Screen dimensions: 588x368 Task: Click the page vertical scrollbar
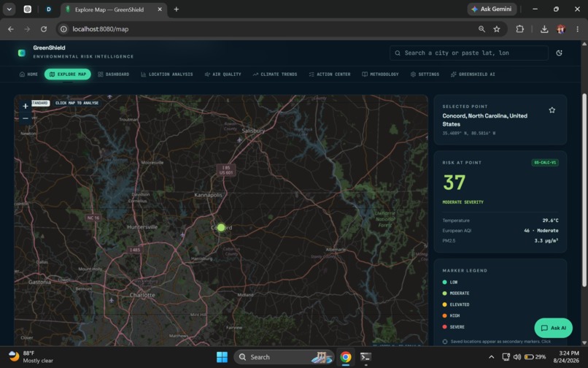584,190
